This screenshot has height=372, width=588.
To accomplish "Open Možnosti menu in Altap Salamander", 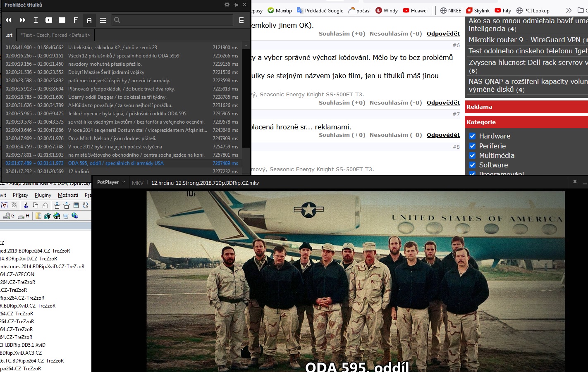I will pos(68,195).
